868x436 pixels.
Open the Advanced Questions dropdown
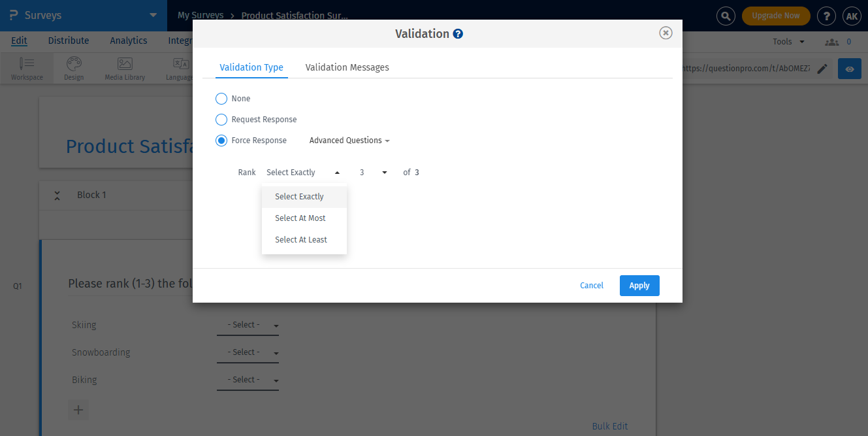tap(349, 140)
